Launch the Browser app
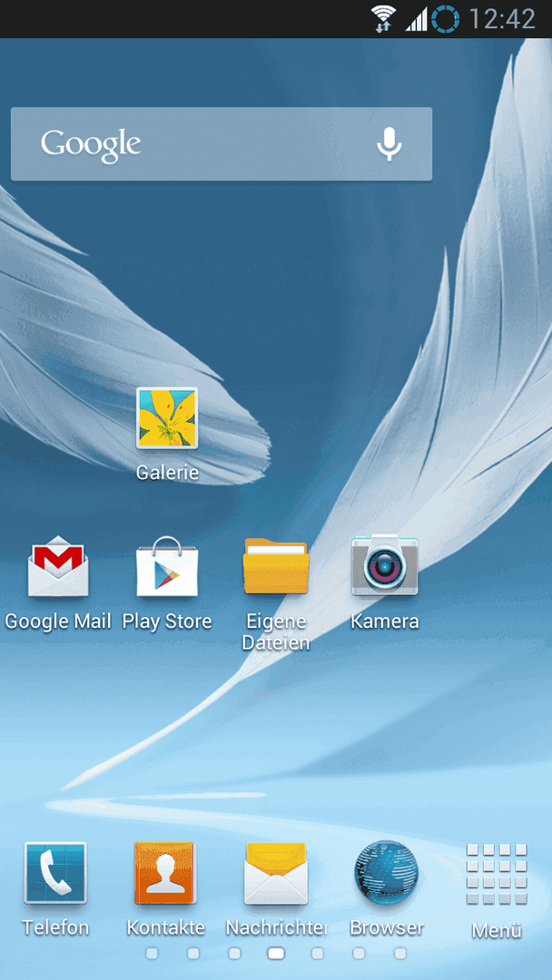Viewport: 552px width, 980px height. (x=386, y=873)
